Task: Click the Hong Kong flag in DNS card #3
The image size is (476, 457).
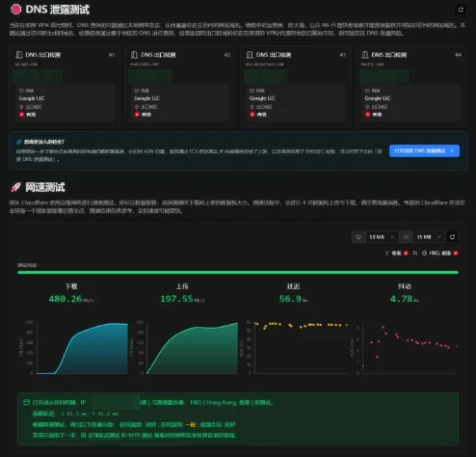Action: click(x=252, y=115)
